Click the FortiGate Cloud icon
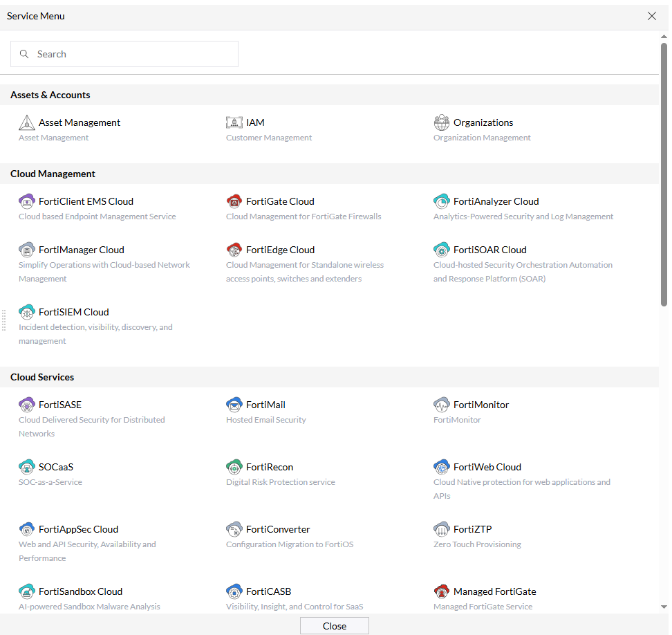This screenshot has width=672, height=635. [x=234, y=201]
